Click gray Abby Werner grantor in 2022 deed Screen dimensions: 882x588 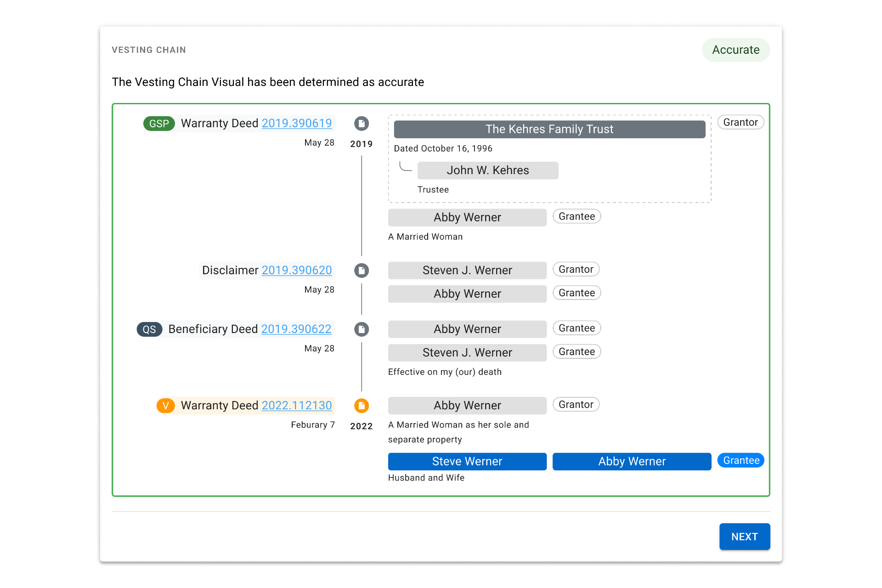[x=467, y=405]
